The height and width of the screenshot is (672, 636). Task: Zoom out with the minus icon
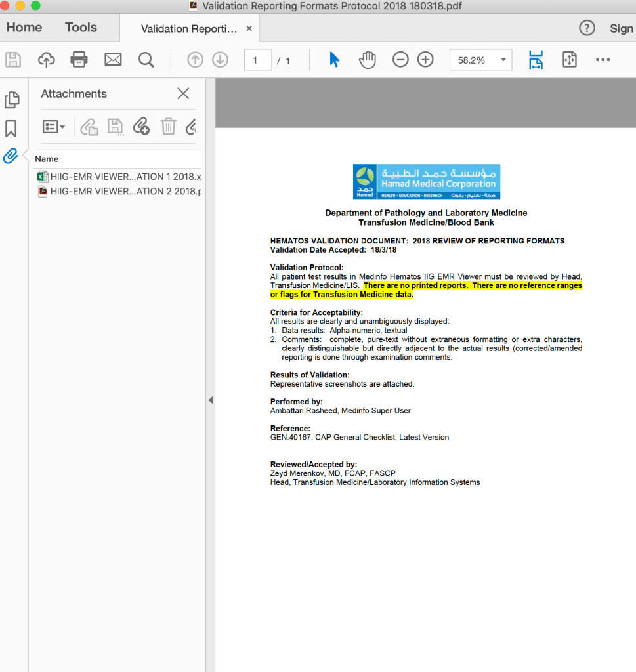tap(400, 60)
